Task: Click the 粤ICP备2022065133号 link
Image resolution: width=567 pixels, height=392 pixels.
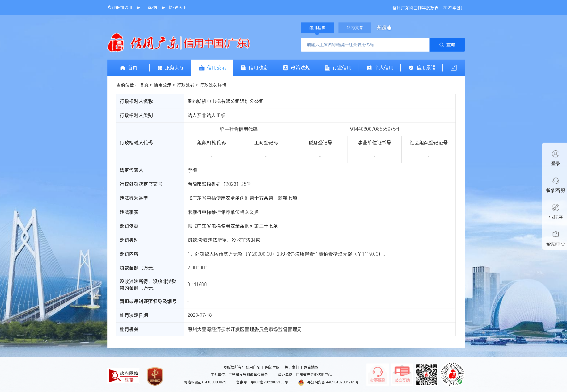Action: click(269, 382)
